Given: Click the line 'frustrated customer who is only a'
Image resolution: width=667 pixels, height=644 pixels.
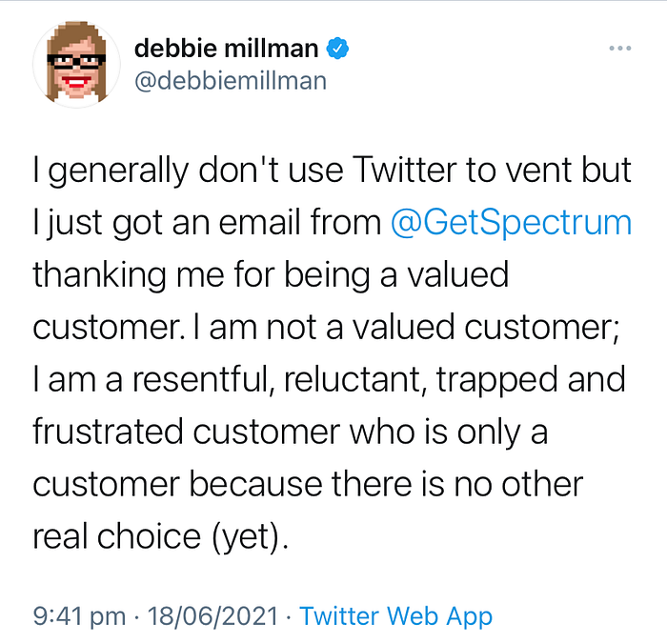Looking at the screenshot, I should pos(290,432).
